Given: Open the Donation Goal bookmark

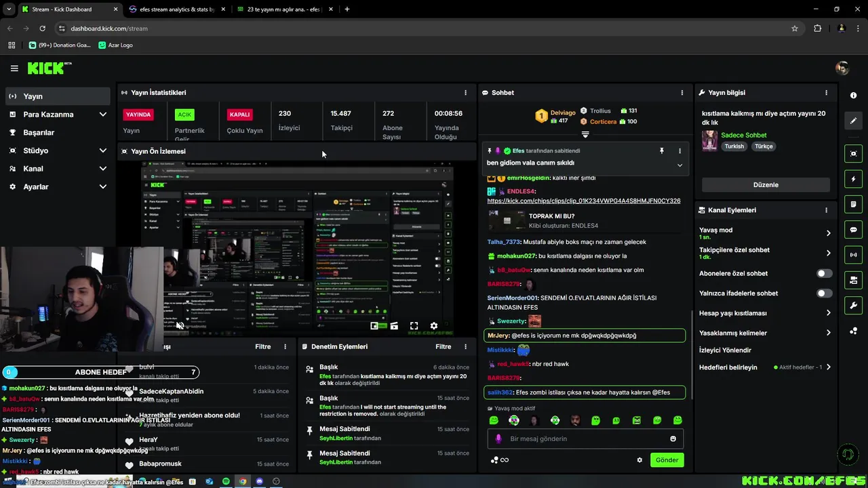Looking at the screenshot, I should (x=60, y=45).
